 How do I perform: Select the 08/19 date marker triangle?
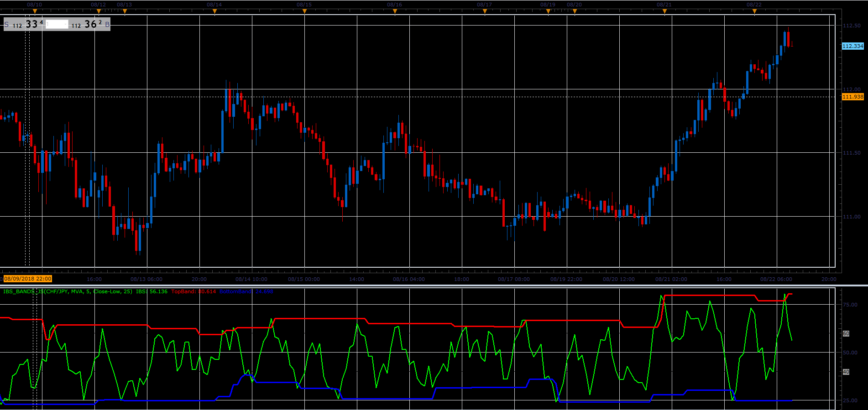click(x=548, y=12)
